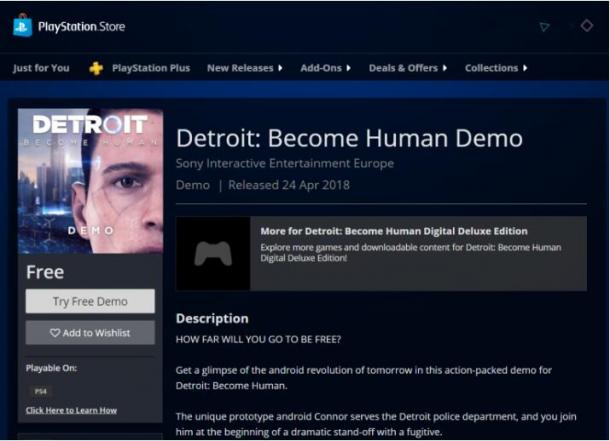The width and height of the screenshot is (610, 441).
Task: Expand the Collections menu arrow
Action: (525, 68)
